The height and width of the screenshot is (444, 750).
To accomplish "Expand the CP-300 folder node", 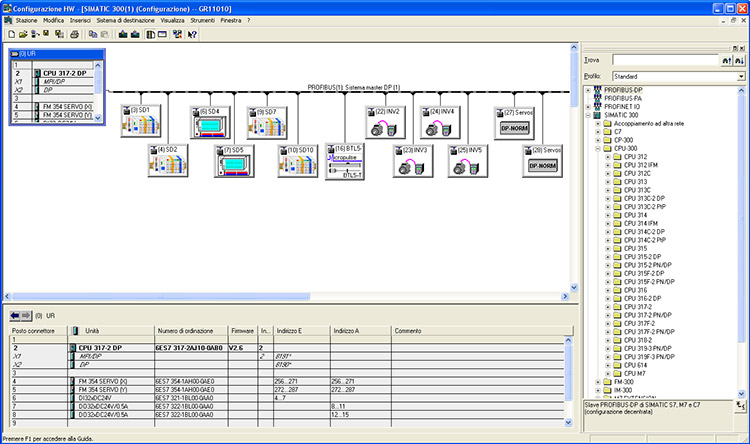I will click(x=598, y=140).
